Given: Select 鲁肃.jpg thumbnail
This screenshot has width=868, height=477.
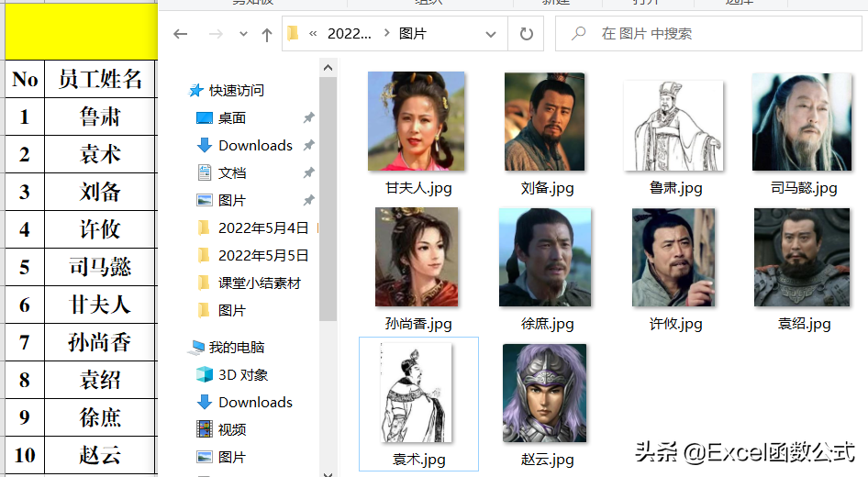Looking at the screenshot, I should [x=673, y=126].
